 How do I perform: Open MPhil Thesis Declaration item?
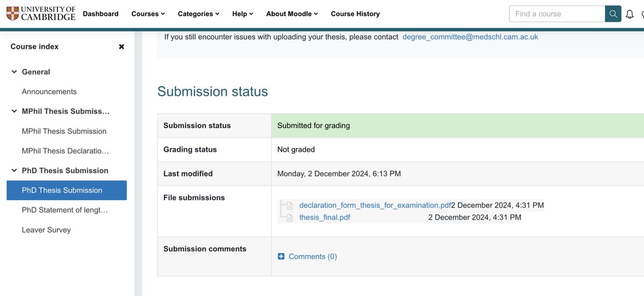click(65, 151)
